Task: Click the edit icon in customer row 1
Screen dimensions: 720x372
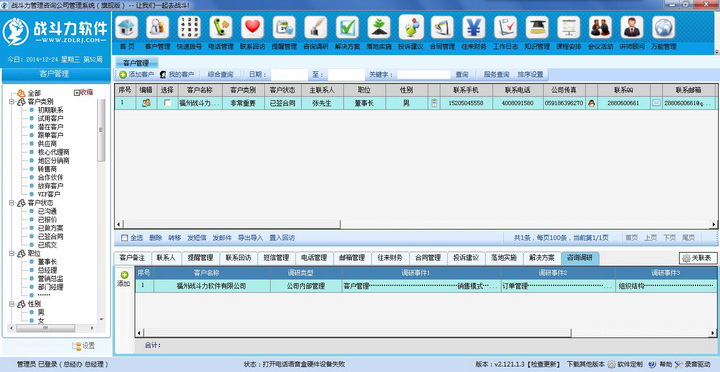Action: pyautogui.click(x=146, y=103)
